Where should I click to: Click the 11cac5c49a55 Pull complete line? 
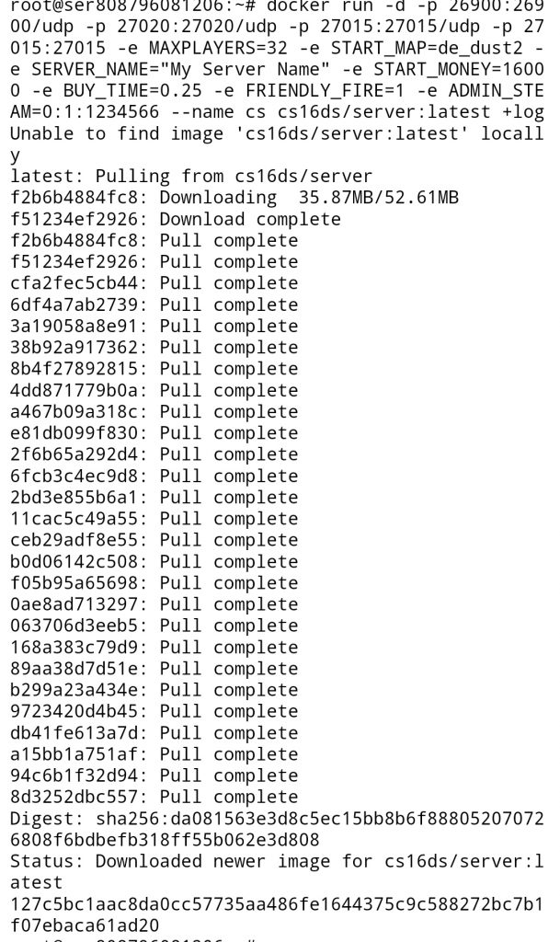154,519
